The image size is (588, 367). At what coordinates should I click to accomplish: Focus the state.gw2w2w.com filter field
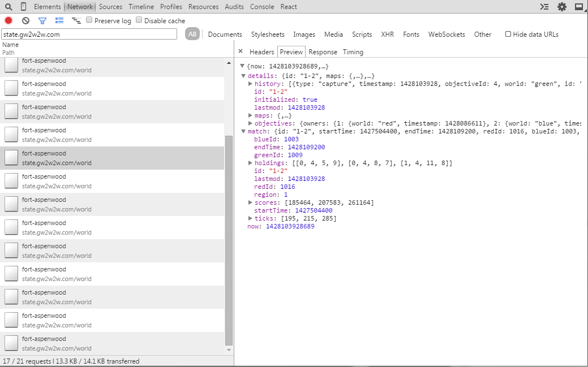coord(89,34)
